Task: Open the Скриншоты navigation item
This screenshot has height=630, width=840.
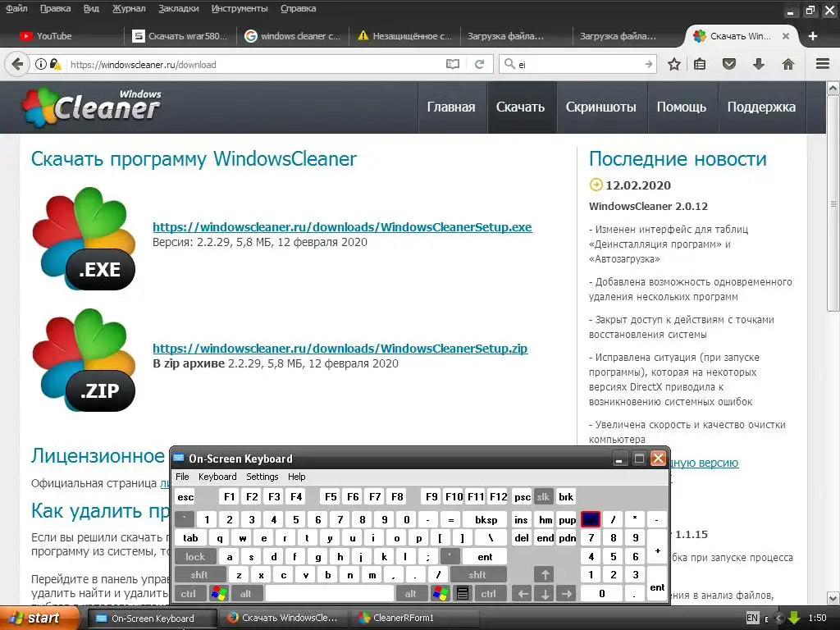Action: point(601,107)
